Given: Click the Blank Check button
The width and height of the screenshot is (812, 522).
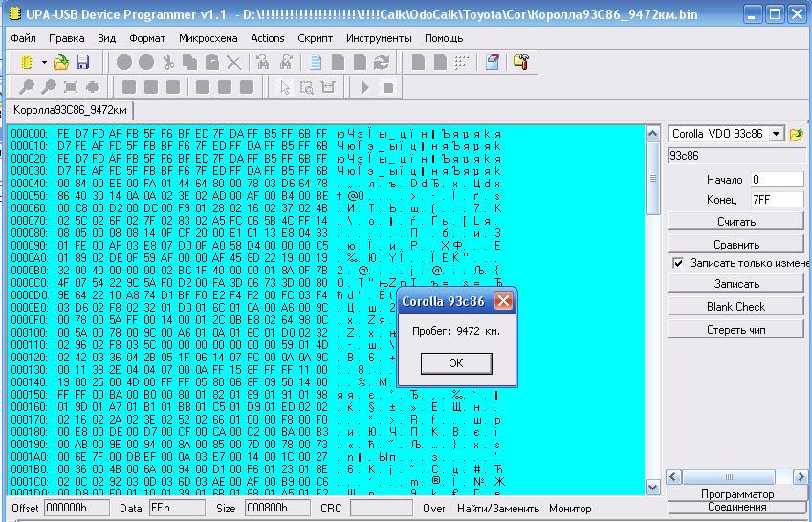Looking at the screenshot, I should (x=735, y=307).
